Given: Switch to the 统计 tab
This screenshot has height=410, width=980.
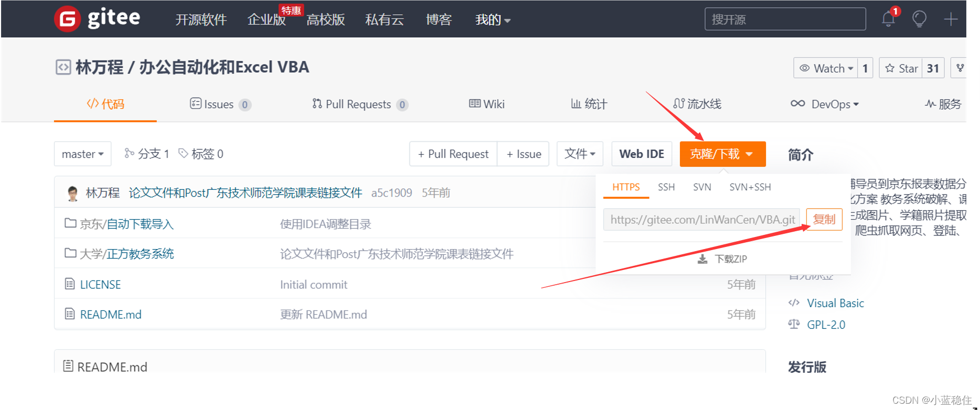Looking at the screenshot, I should coord(589,104).
